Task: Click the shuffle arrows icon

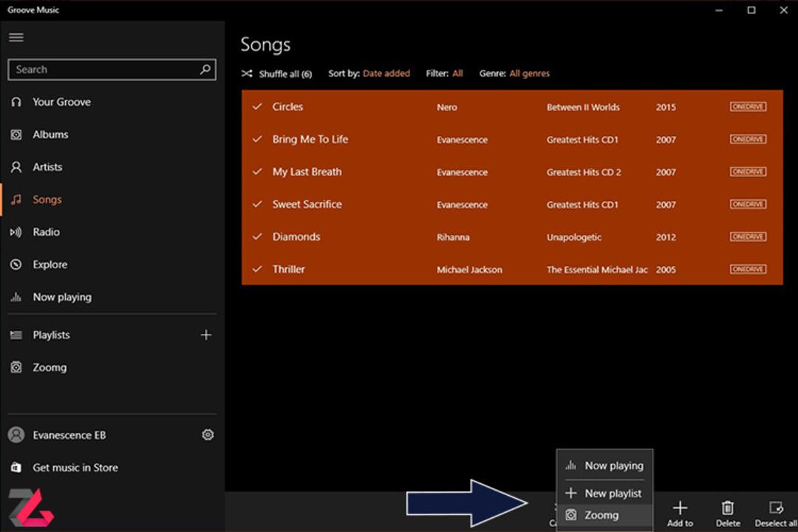Action: (x=247, y=73)
